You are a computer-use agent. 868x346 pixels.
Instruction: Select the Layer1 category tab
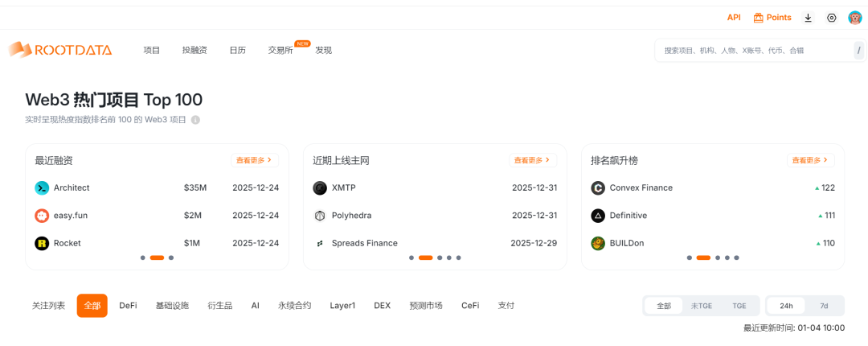point(342,306)
